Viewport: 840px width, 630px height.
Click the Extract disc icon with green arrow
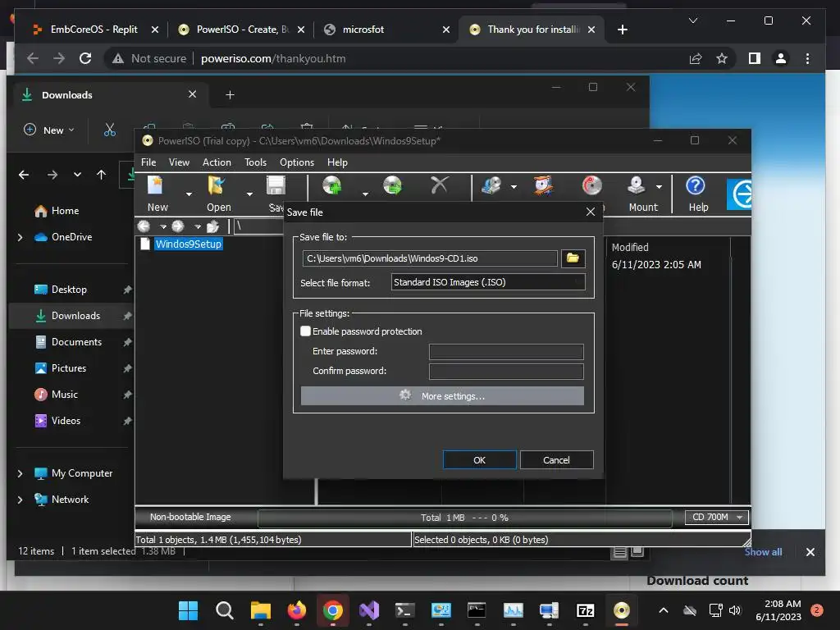(393, 186)
